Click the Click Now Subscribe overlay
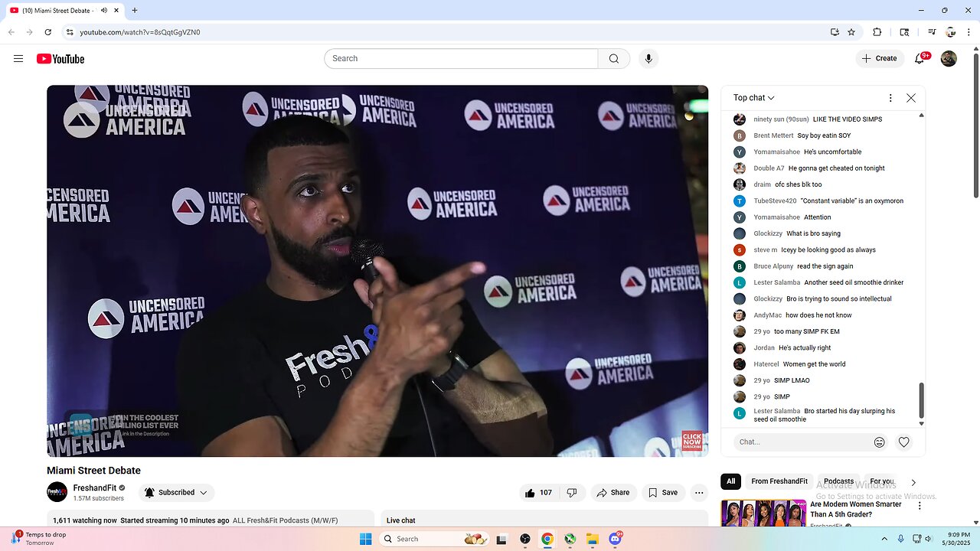 [692, 441]
